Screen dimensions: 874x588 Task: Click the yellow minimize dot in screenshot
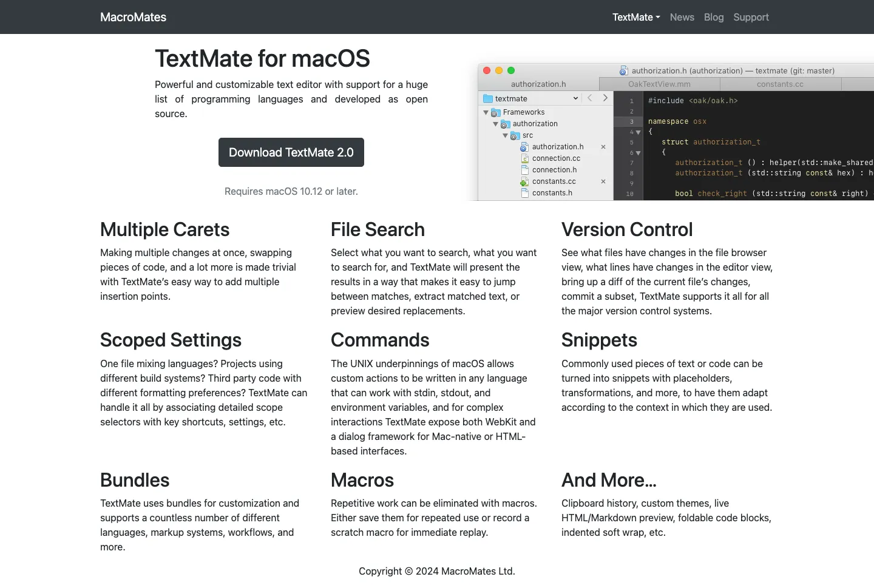[x=499, y=70]
